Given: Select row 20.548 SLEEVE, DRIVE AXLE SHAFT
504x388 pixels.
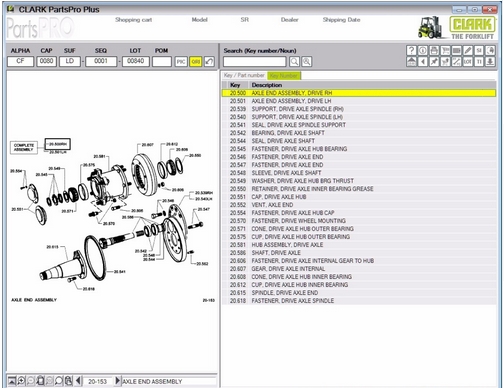Looking at the screenshot, I should [359, 173].
